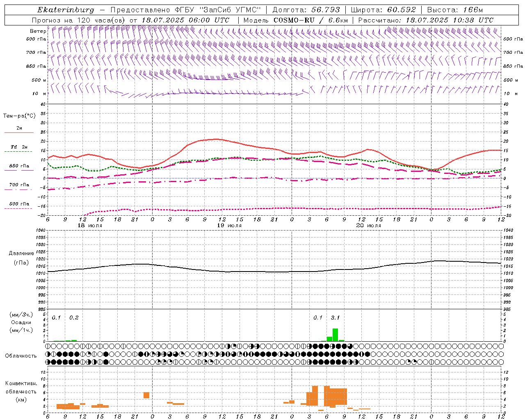Screen dimensions: 525x420
Task: Click the "Широта: 60.592" header field
Action: pos(383,10)
